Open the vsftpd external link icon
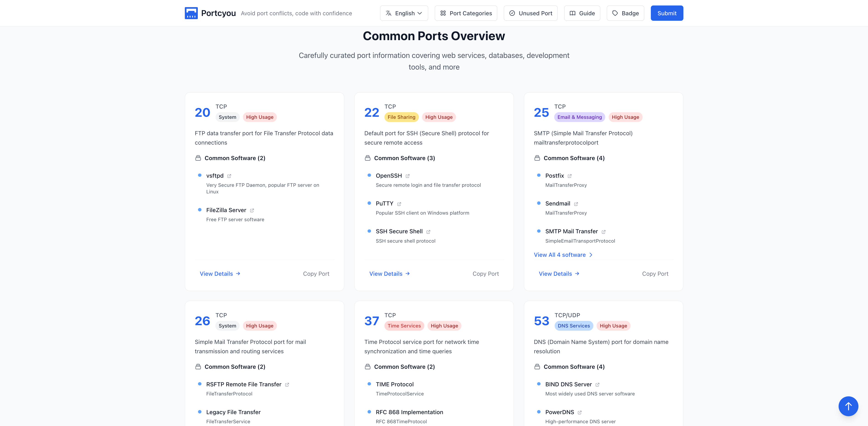This screenshot has width=868, height=426. tap(229, 176)
